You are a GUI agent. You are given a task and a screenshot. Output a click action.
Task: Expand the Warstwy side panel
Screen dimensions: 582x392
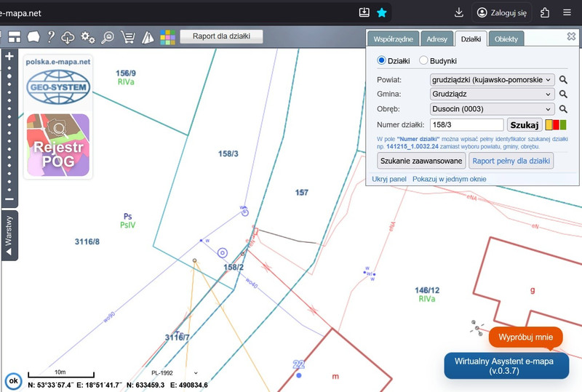pyautogui.click(x=9, y=234)
